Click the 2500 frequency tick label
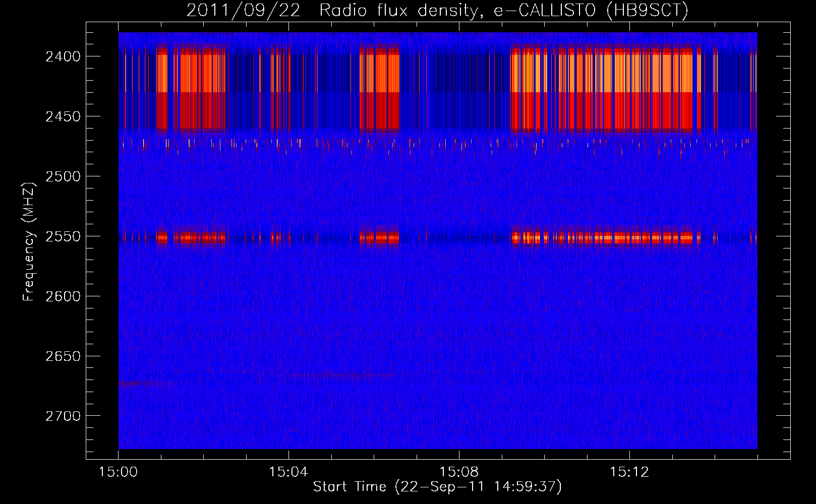This screenshot has width=816, height=504. pyautogui.click(x=63, y=176)
